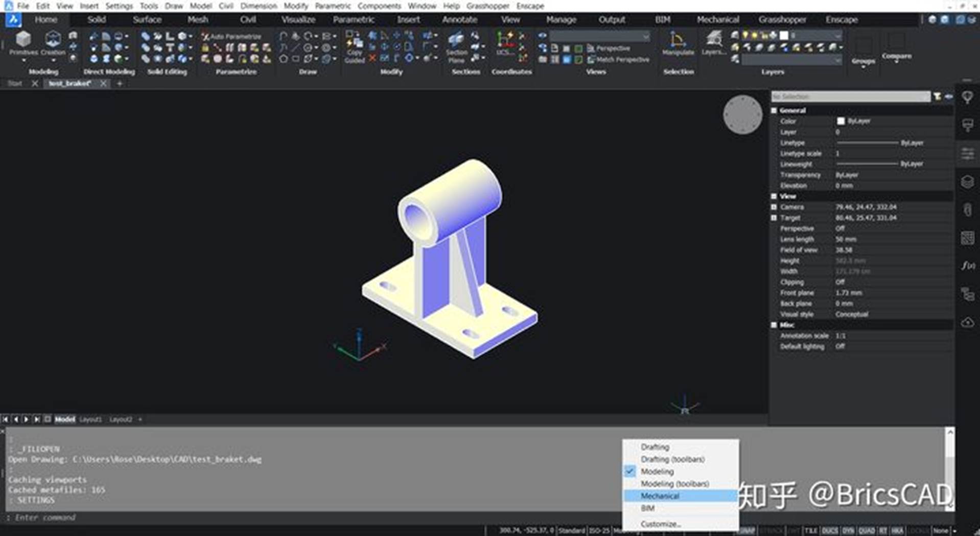980x536 pixels.
Task: Open the Dimension menu in the menu bar
Action: (x=259, y=6)
